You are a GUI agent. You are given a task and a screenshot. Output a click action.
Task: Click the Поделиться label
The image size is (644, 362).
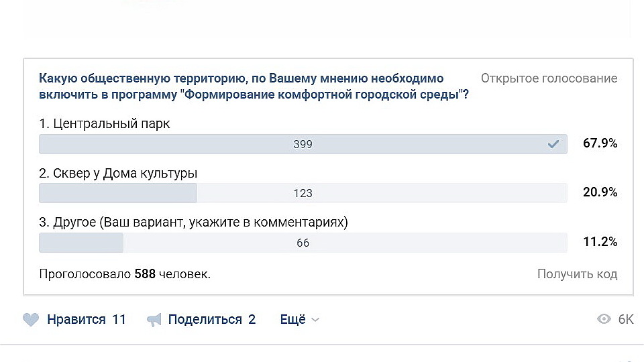pos(205,320)
